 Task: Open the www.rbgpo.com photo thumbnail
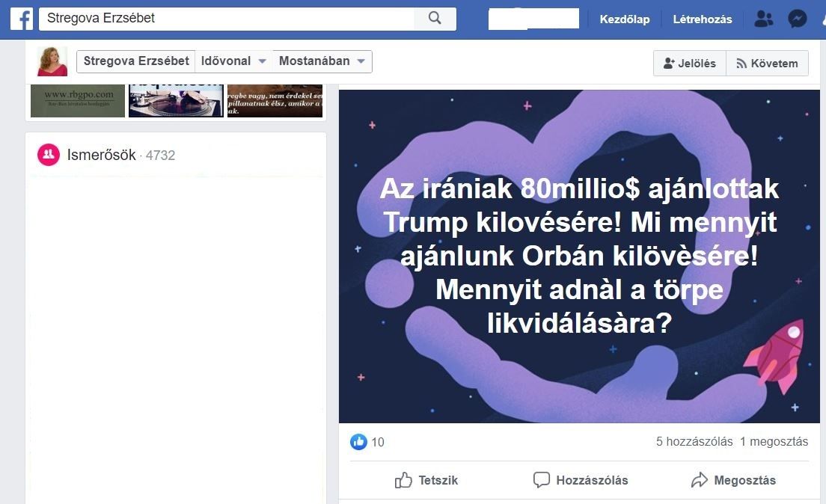tap(78, 101)
